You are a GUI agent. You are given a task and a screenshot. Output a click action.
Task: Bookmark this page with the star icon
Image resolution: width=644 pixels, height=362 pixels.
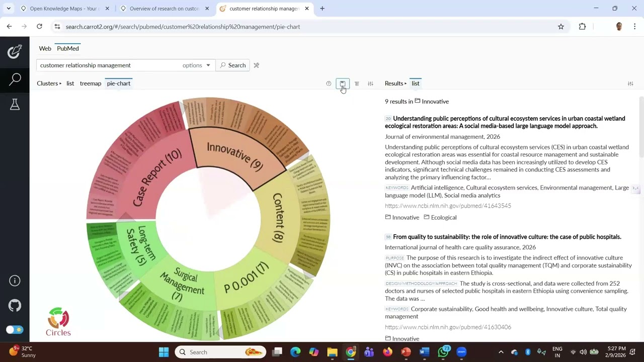(561, 27)
